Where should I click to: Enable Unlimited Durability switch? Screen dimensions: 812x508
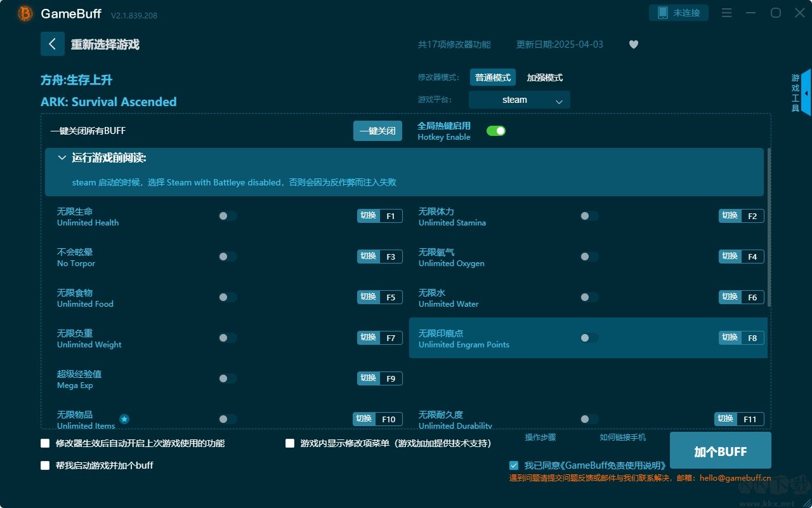tap(589, 419)
